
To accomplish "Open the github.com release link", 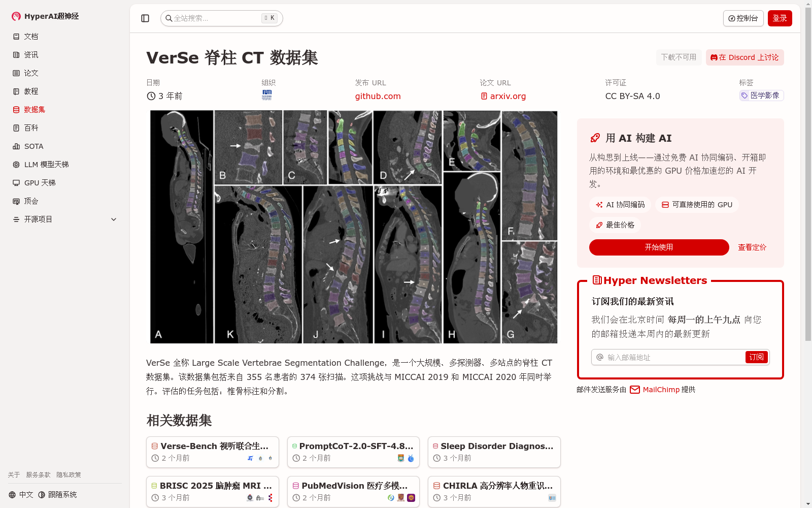I will [x=378, y=96].
